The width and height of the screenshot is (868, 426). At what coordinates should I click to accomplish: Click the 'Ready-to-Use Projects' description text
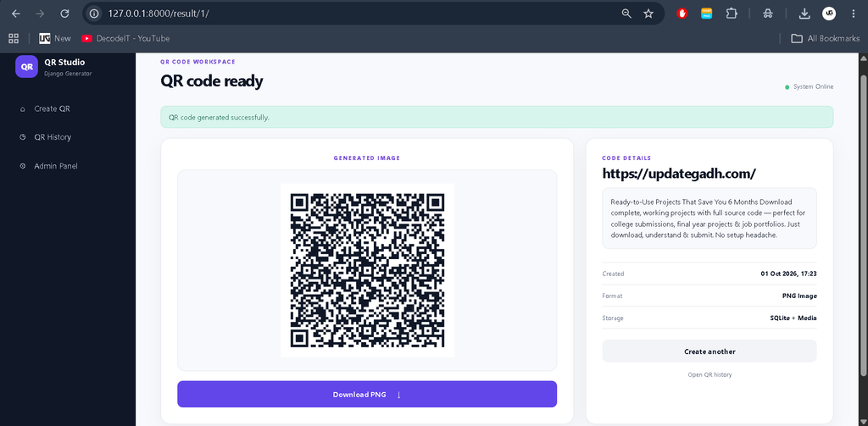click(x=709, y=218)
